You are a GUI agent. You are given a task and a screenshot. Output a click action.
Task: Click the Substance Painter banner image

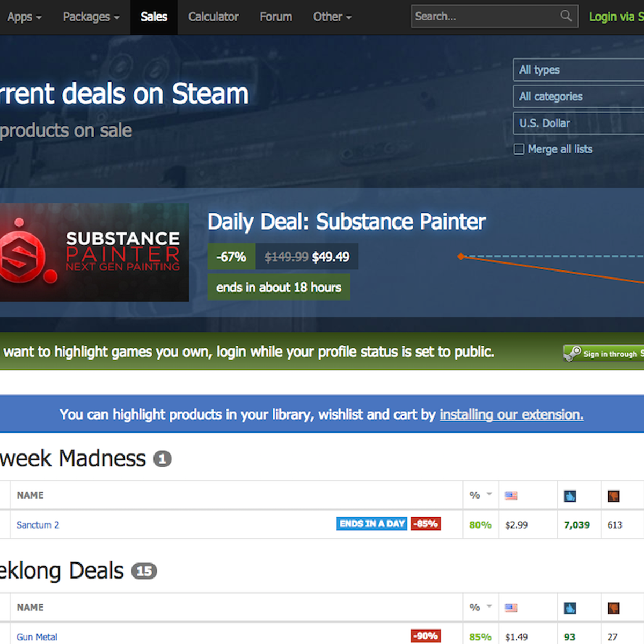point(94,252)
